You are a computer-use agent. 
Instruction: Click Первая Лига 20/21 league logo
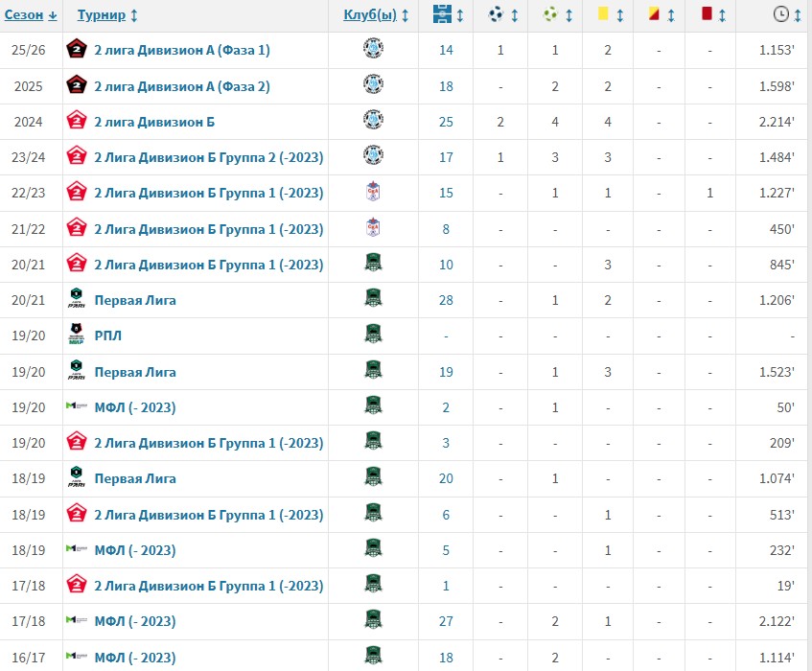76,298
